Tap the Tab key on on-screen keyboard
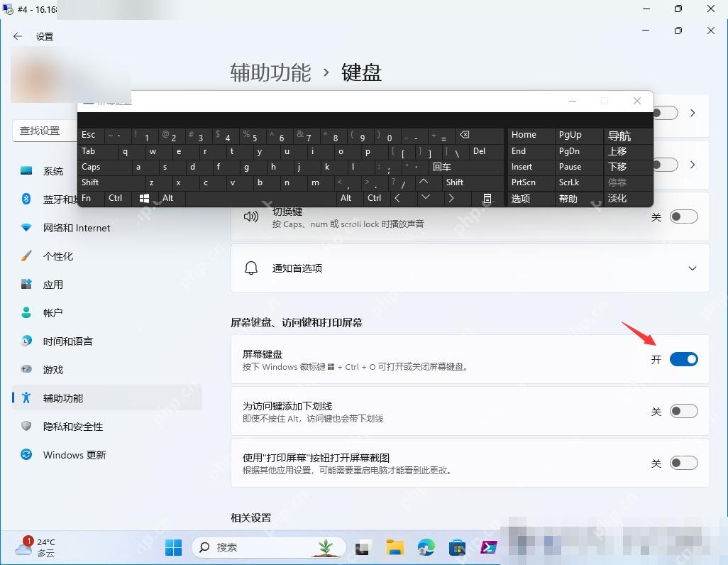The image size is (728, 565). [97, 151]
